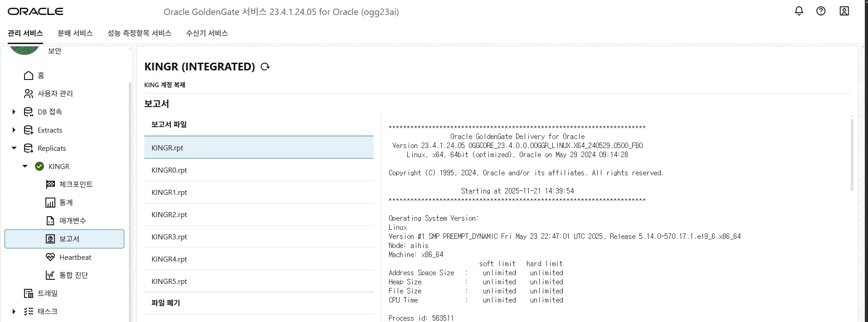Open 체크포인트 under KINGR
Image resolution: width=868 pixels, height=322 pixels.
tap(76, 184)
